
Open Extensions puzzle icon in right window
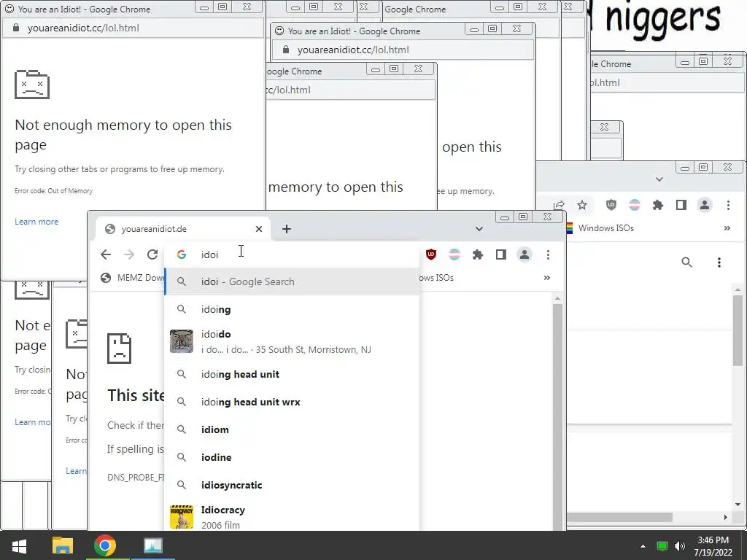coord(658,205)
